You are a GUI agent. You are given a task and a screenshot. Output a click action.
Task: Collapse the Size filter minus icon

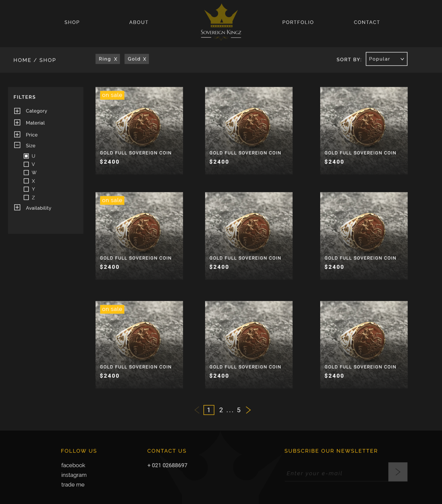point(17,145)
